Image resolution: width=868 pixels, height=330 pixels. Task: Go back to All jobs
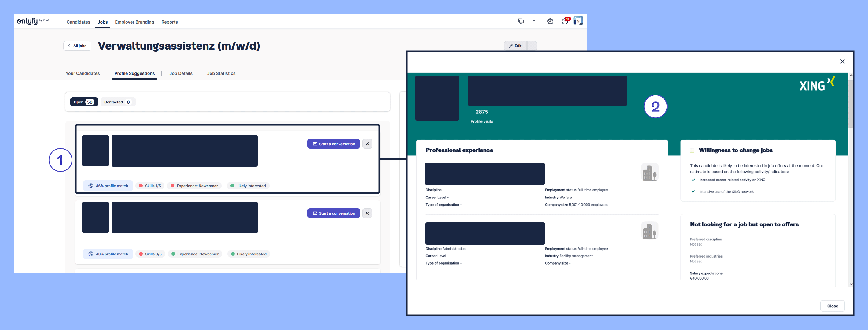click(x=77, y=46)
